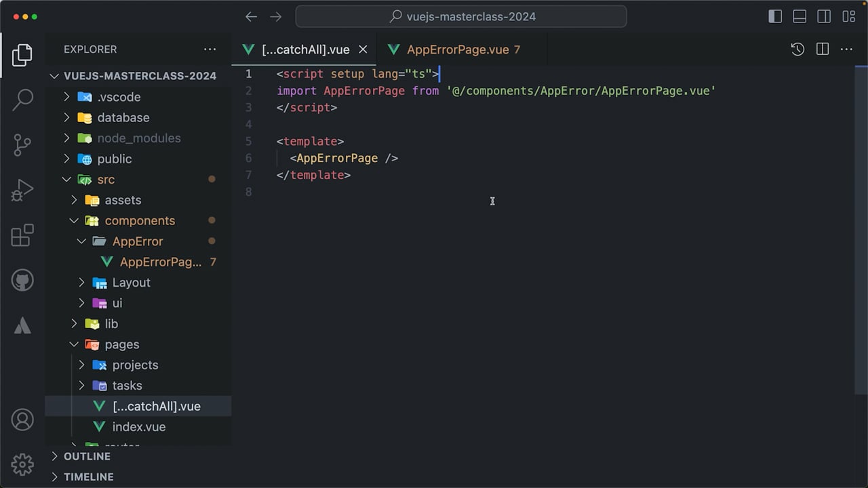Click the editor vertical scrollbar
Image resolution: width=868 pixels, height=488 pixels.
pyautogui.click(x=861, y=230)
